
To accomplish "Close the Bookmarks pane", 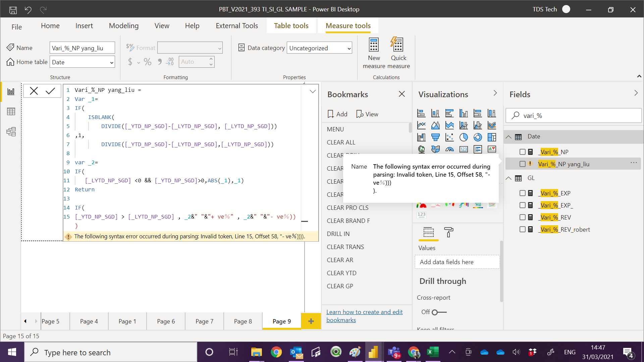I will point(402,94).
